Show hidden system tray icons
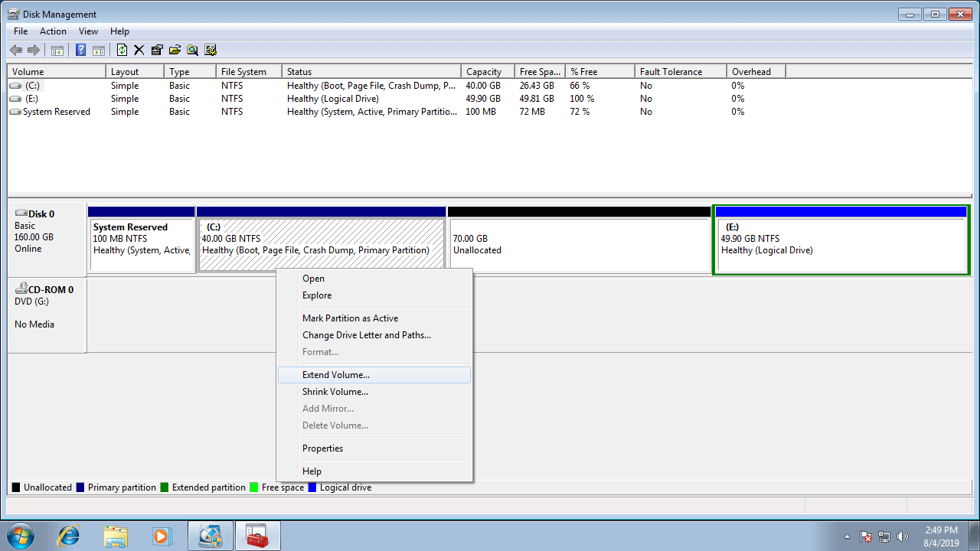The width and height of the screenshot is (980, 551). pos(847,536)
